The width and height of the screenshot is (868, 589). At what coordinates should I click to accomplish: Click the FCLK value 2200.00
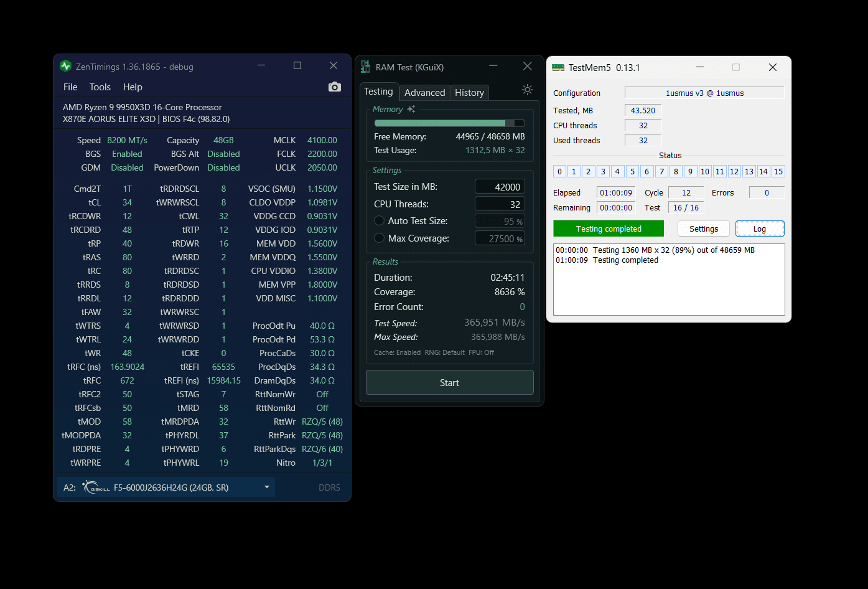coord(322,154)
